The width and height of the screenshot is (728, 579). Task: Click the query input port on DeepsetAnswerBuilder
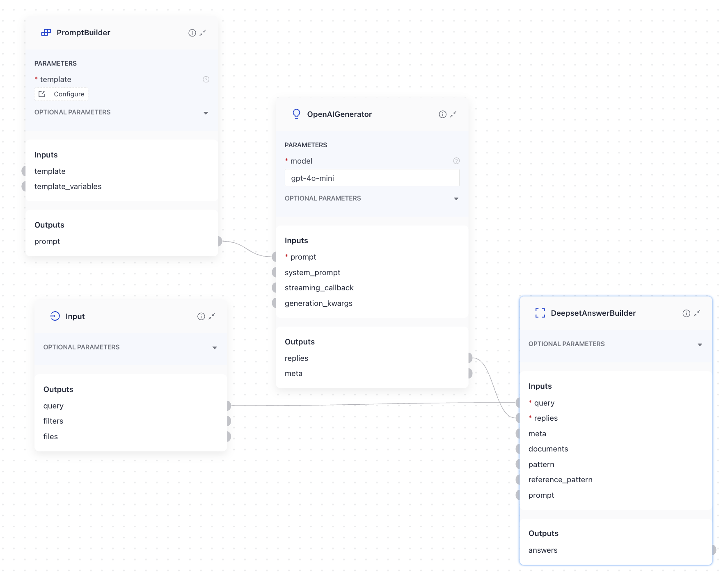pyautogui.click(x=518, y=403)
